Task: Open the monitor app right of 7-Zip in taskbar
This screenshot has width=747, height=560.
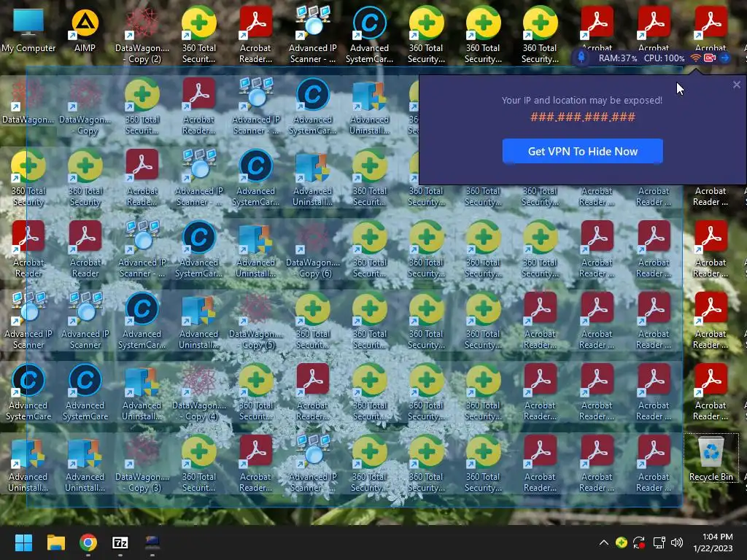Action: [152, 542]
